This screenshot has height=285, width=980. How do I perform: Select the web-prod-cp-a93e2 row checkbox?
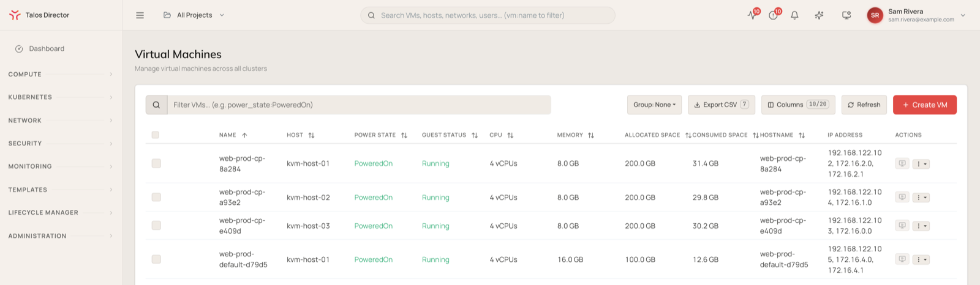coord(156,198)
